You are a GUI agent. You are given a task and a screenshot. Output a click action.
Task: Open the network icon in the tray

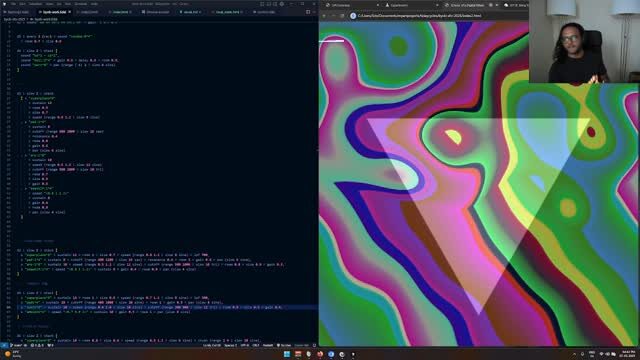coord(601,354)
